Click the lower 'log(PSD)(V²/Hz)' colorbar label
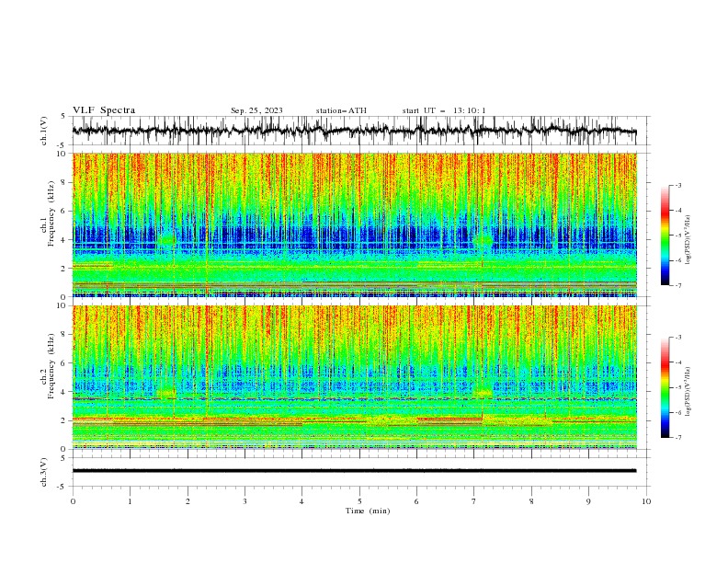728x563 pixels. (688, 391)
